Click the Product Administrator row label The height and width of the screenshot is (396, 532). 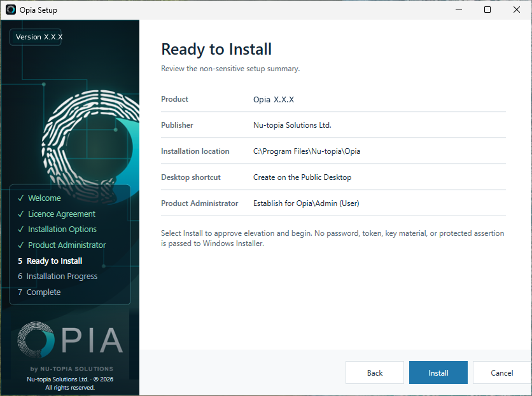tap(200, 203)
